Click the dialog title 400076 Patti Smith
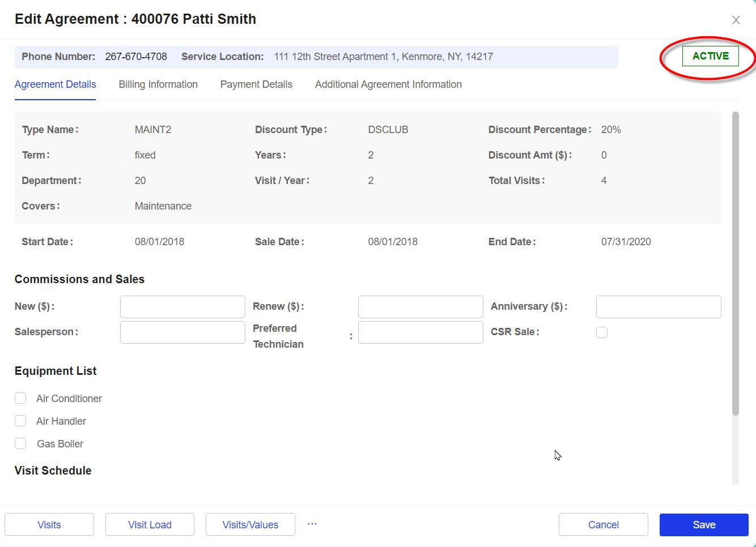The width and height of the screenshot is (756, 547). coord(194,19)
